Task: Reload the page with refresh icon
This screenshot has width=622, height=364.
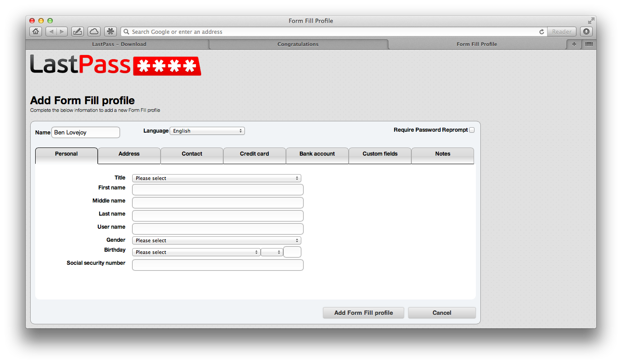Action: (x=542, y=32)
